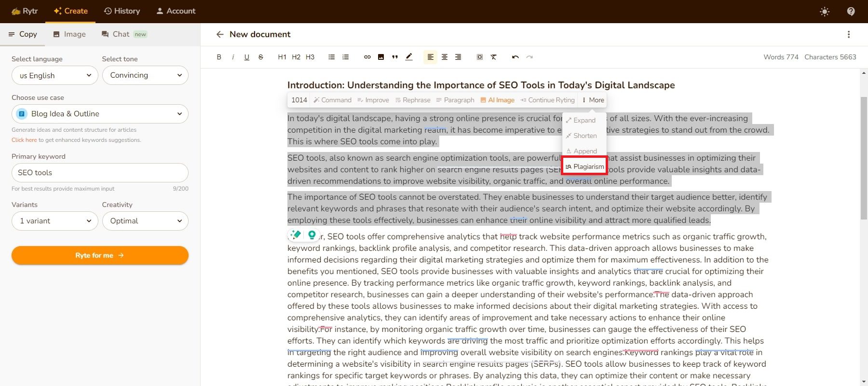Image resolution: width=868 pixels, height=386 pixels.
Task: Follow the 'Click here' keyword suggestions link
Action: [x=24, y=140]
